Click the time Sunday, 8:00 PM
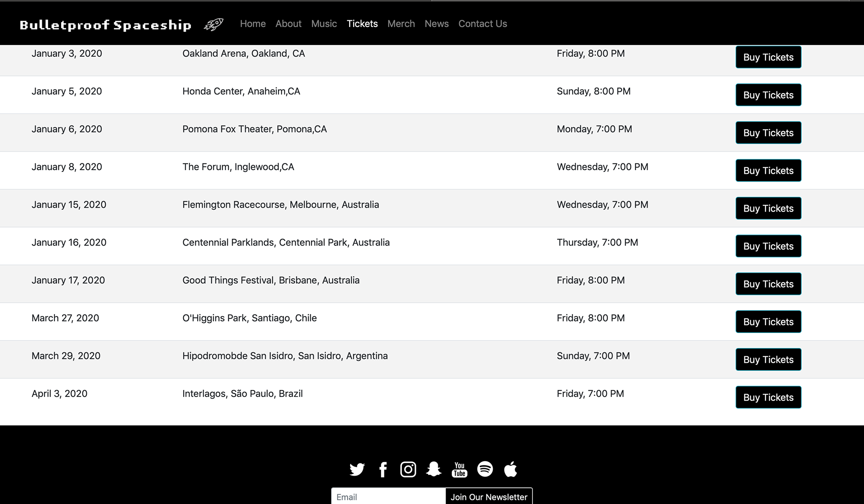The height and width of the screenshot is (504, 864). pyautogui.click(x=594, y=91)
